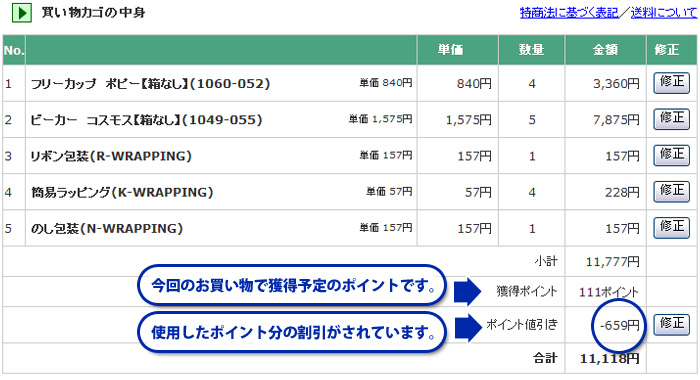Viewport: 700px width, 380px height.
Task: Click the 使用したポイント分の割引 callout bubble
Action: 292,332
